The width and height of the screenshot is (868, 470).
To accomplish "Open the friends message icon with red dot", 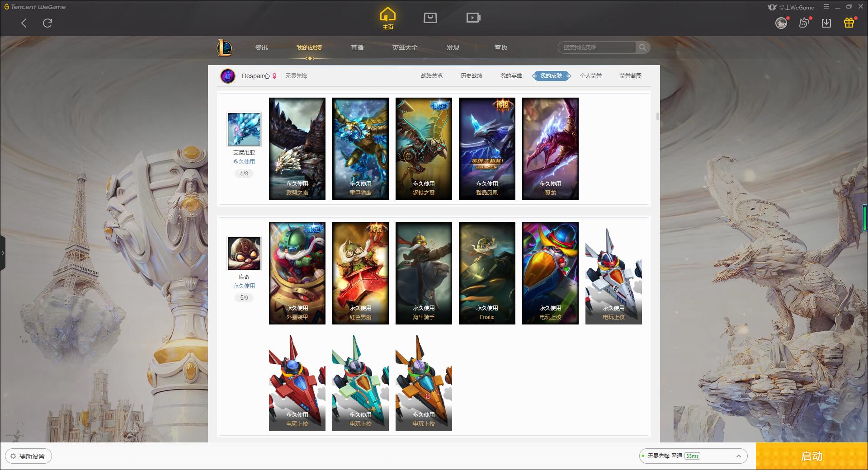I will [x=804, y=23].
